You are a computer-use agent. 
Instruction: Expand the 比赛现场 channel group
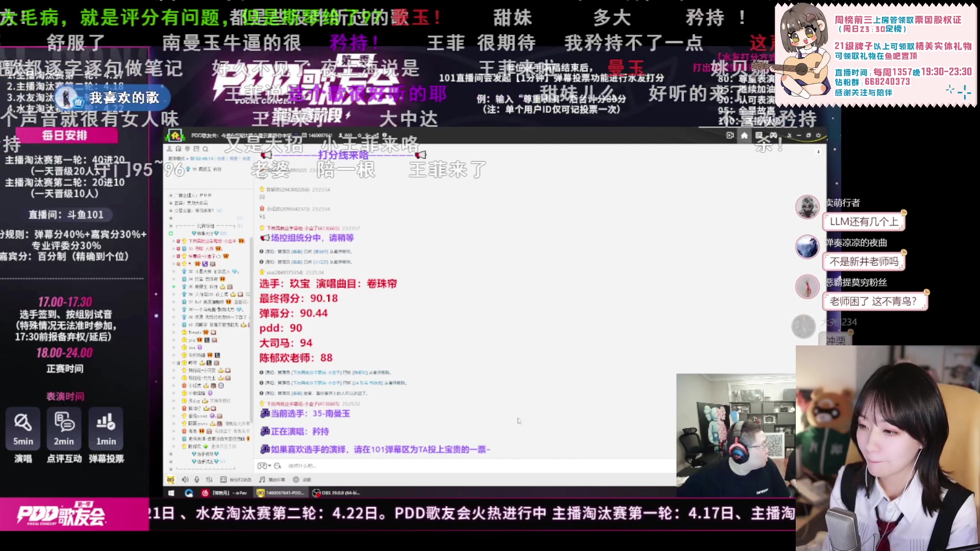205,226
